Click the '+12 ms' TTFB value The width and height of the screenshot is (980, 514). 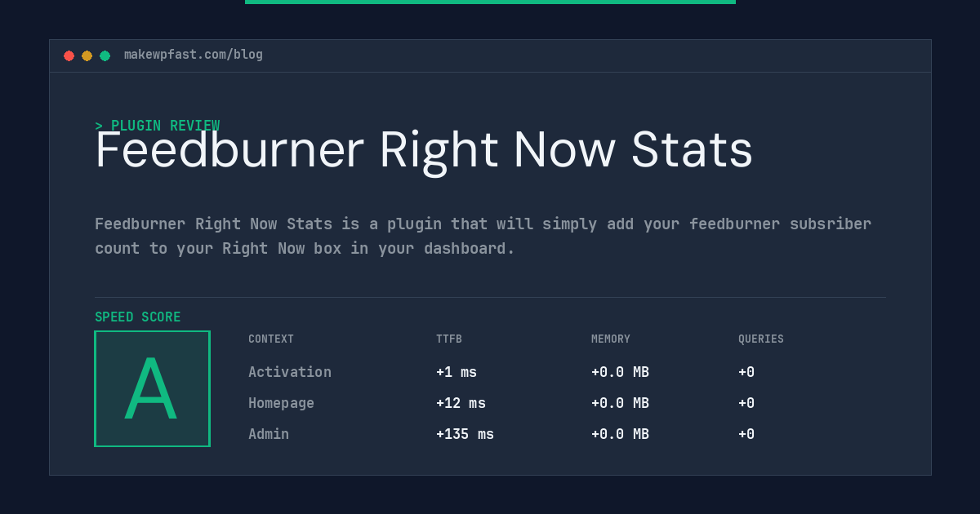(461, 403)
